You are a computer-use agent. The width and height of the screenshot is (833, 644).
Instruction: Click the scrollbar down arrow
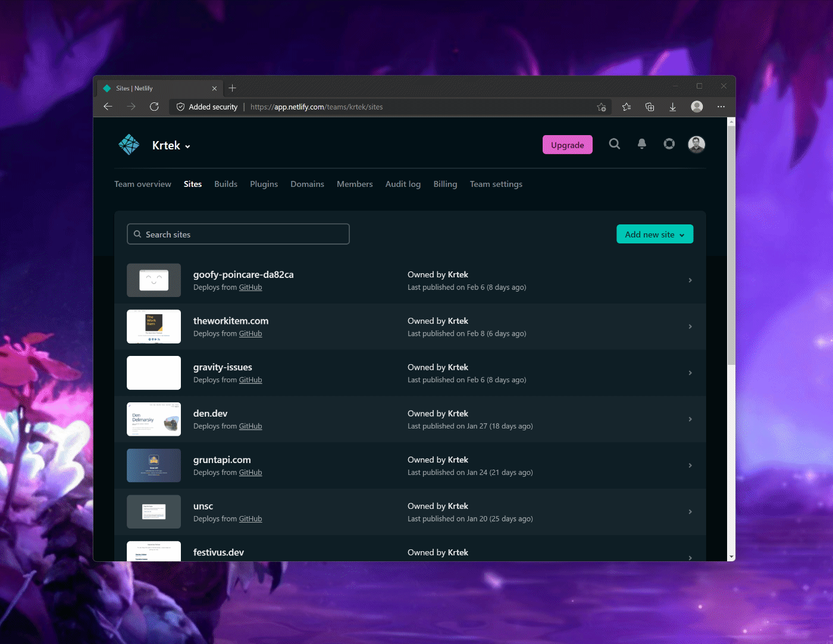(731, 557)
